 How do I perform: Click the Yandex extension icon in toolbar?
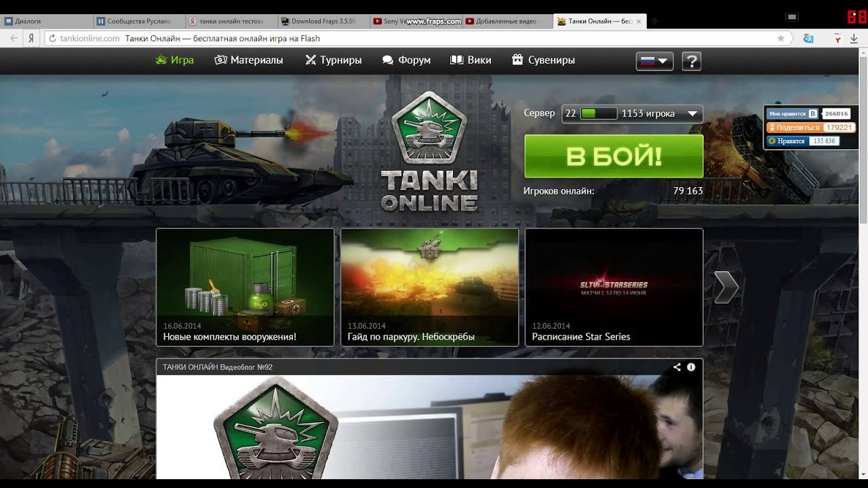point(838,39)
